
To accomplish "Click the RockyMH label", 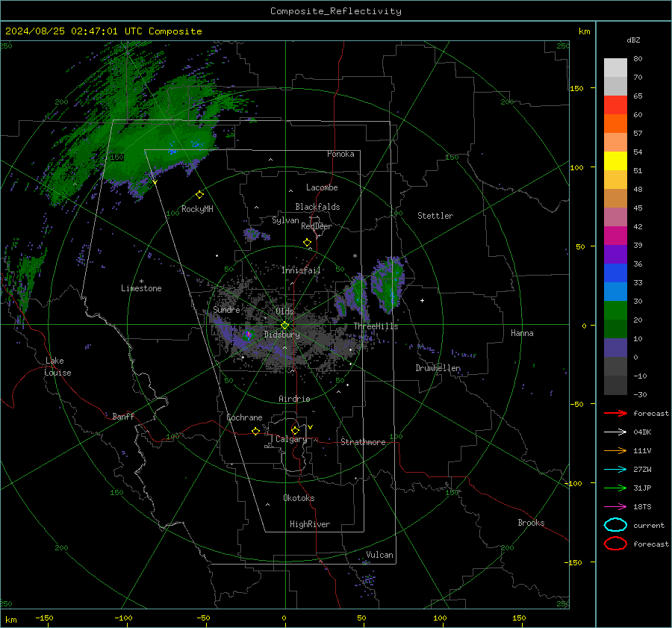I will [x=197, y=209].
